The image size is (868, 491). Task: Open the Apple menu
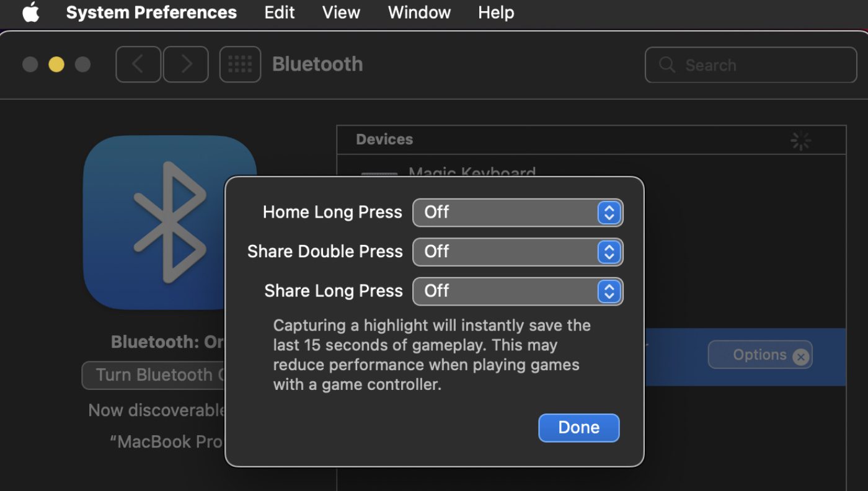tap(30, 12)
